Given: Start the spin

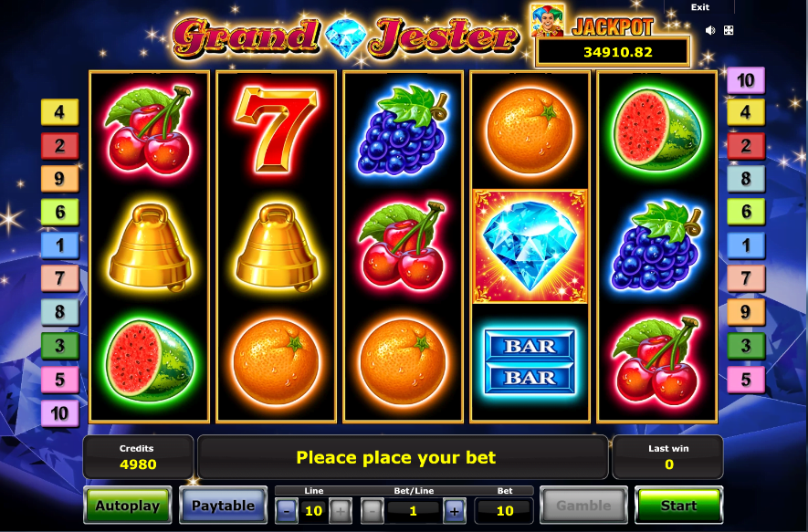Looking at the screenshot, I should click(678, 506).
